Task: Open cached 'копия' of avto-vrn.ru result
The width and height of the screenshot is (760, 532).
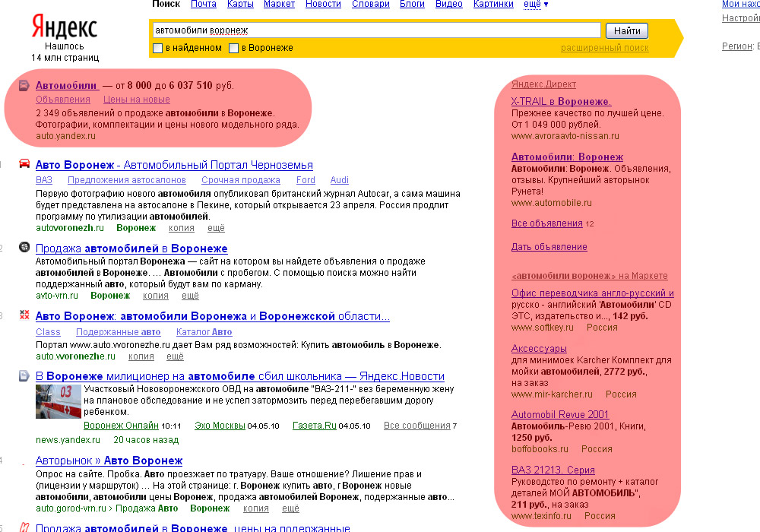Action: tap(156, 296)
